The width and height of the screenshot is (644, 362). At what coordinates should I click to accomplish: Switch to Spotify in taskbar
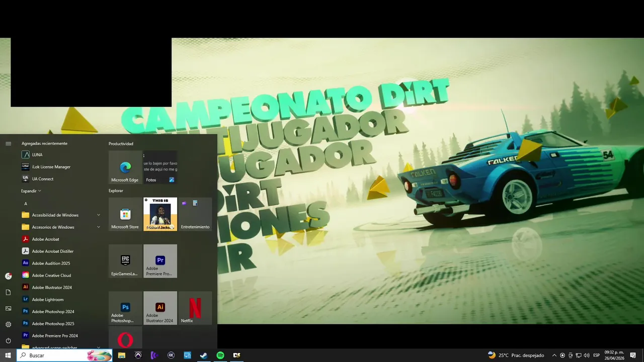click(220, 355)
